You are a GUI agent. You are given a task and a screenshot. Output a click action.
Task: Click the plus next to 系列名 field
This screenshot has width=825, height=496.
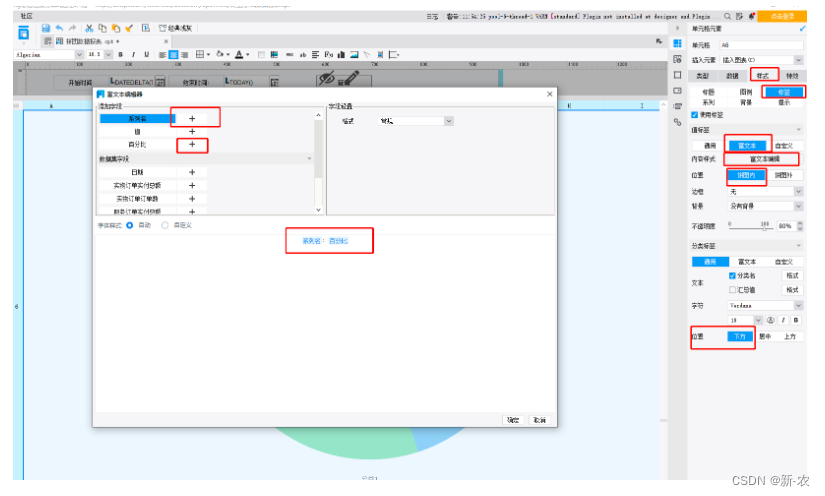point(192,118)
